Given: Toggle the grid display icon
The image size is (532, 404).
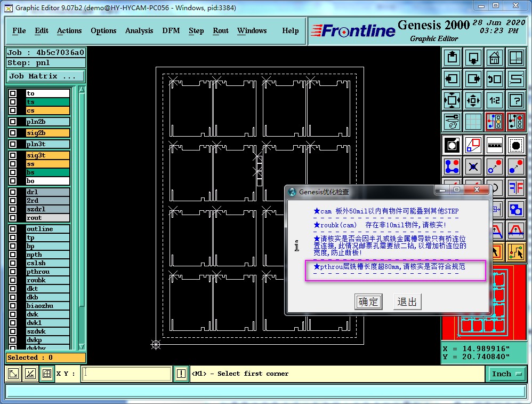Looking at the screenshot, I should click(473, 122).
